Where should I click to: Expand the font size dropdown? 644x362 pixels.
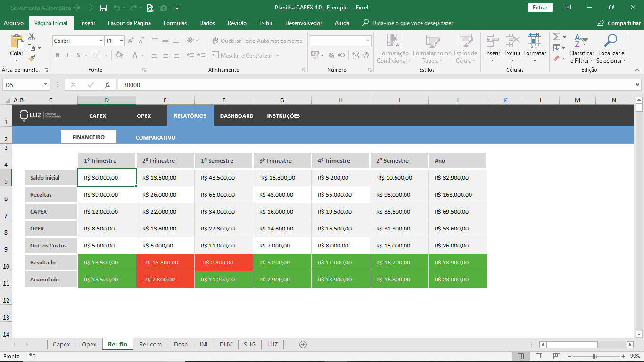click(x=121, y=41)
